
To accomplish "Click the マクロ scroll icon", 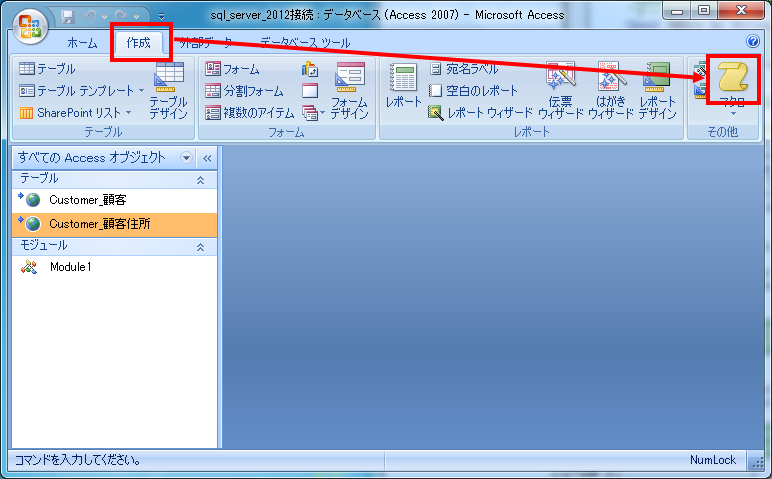I will 733,78.
